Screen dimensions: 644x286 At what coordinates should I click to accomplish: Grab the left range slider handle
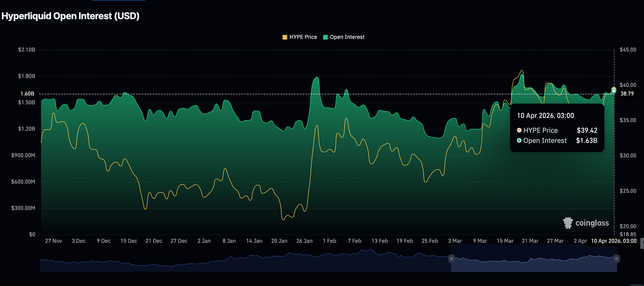coord(451,258)
